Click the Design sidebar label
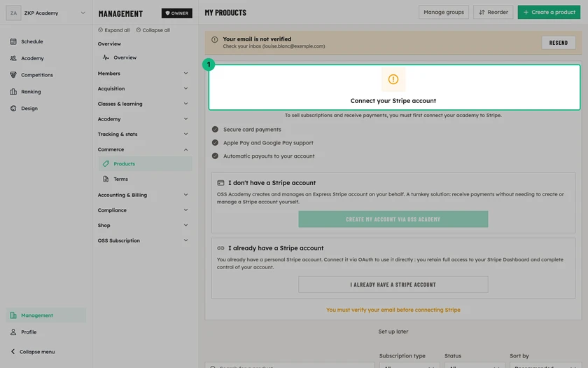Screen dimensions: 588x368 coord(29,108)
